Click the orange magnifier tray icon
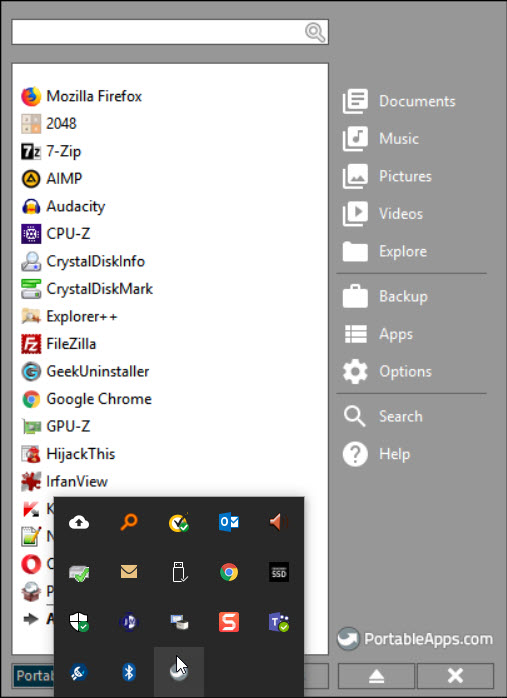 coord(129,522)
